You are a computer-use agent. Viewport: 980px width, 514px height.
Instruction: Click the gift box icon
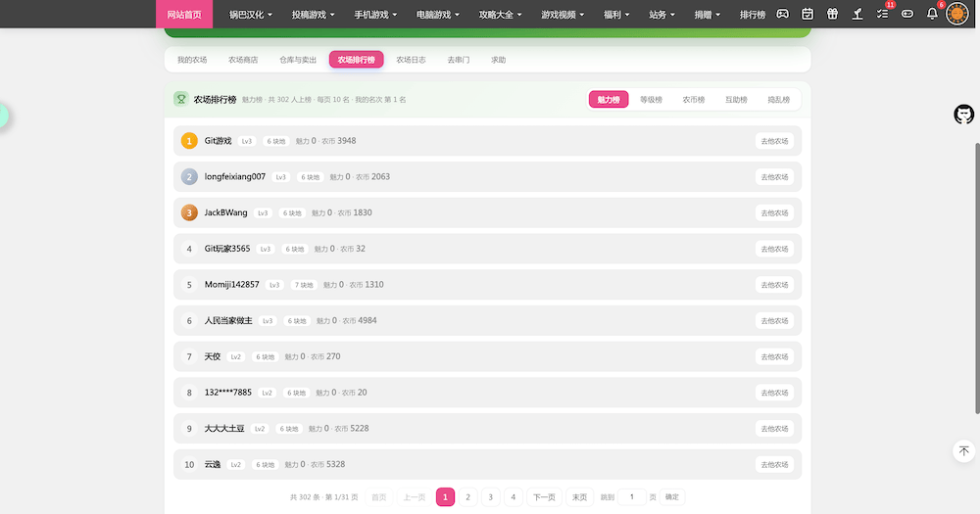(832, 14)
